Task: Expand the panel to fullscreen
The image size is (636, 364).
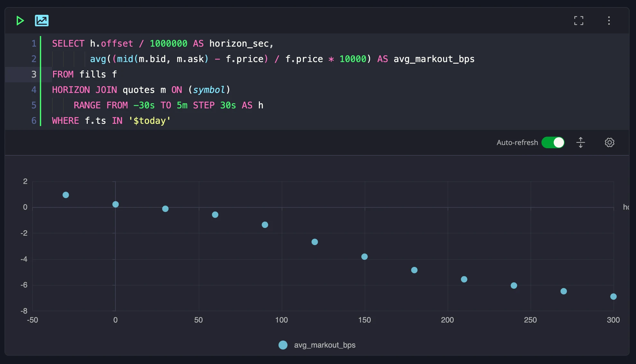Action: pyautogui.click(x=579, y=21)
